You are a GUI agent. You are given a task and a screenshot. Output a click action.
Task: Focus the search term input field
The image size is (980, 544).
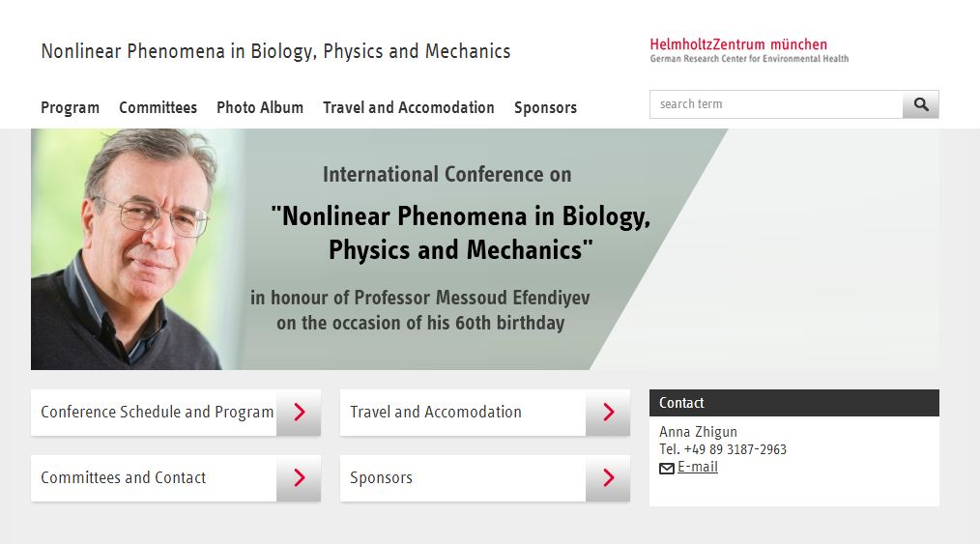coord(776,104)
